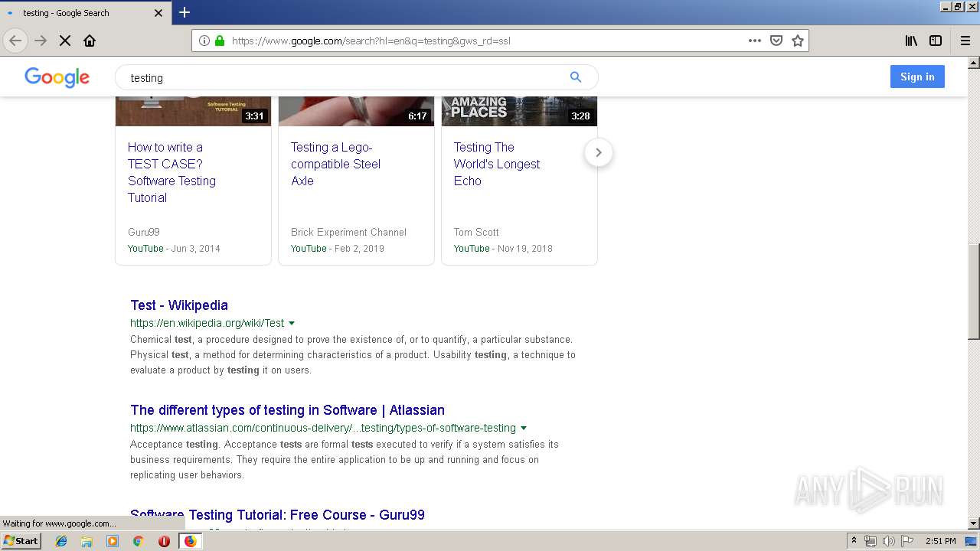
Task: Switch to Firefox taskbar button
Action: (x=190, y=541)
